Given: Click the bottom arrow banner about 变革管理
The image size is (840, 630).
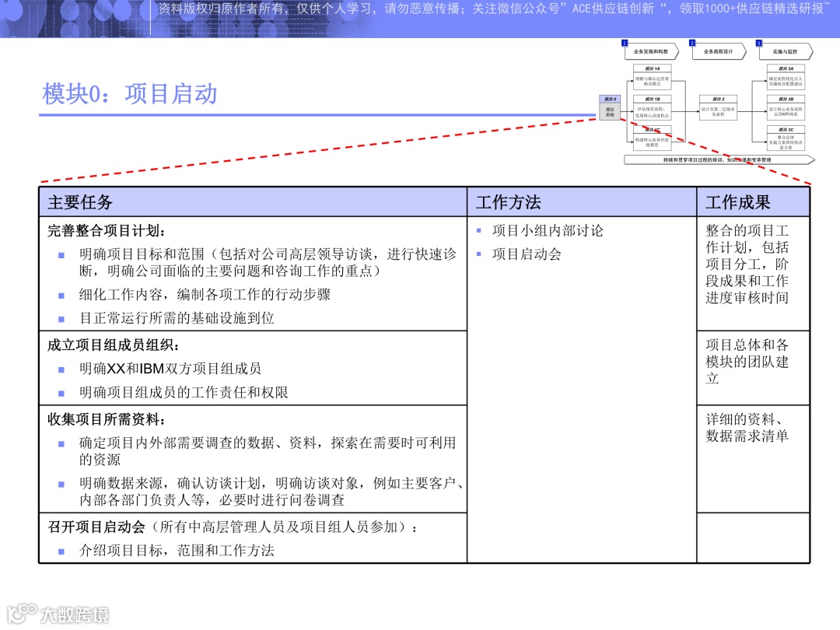Looking at the screenshot, I should (719, 159).
